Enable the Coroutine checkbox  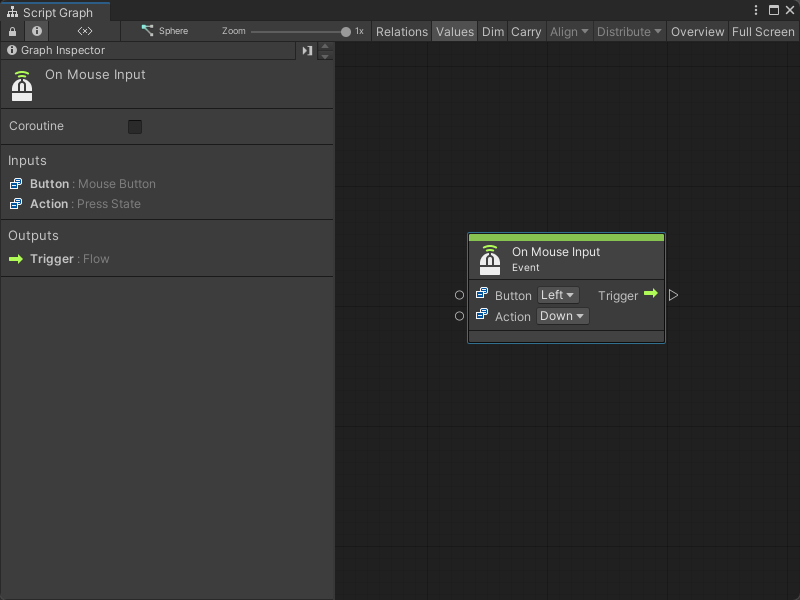137,126
